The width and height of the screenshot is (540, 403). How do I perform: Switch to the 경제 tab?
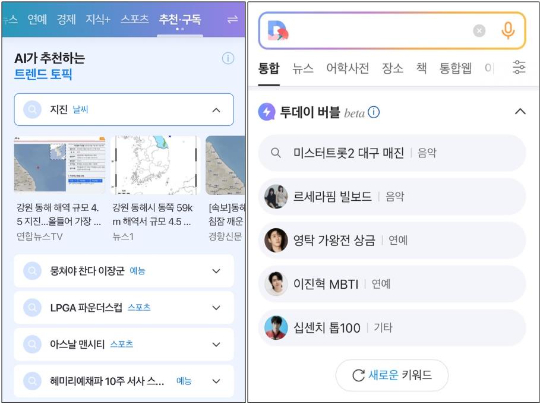pyautogui.click(x=66, y=19)
